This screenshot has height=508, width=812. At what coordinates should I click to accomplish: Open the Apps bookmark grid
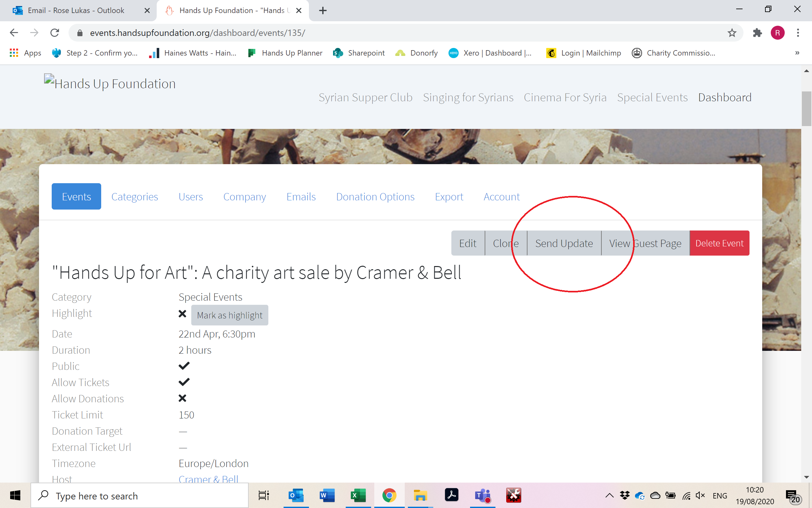tap(25, 53)
